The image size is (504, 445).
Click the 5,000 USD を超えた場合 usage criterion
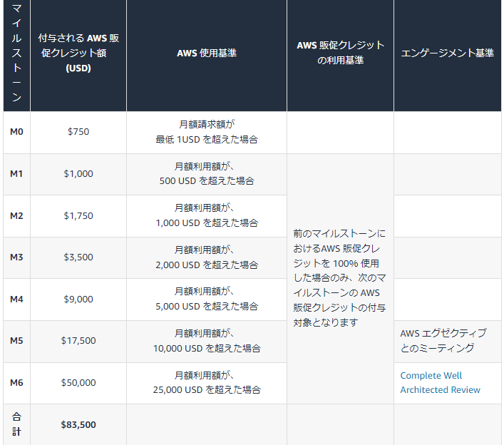click(x=207, y=307)
